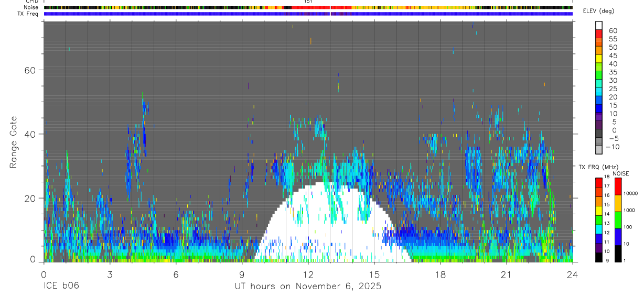Click the green 13–14 MHz TX FRQ swatch
This screenshot has width=644, height=297.
click(x=599, y=220)
